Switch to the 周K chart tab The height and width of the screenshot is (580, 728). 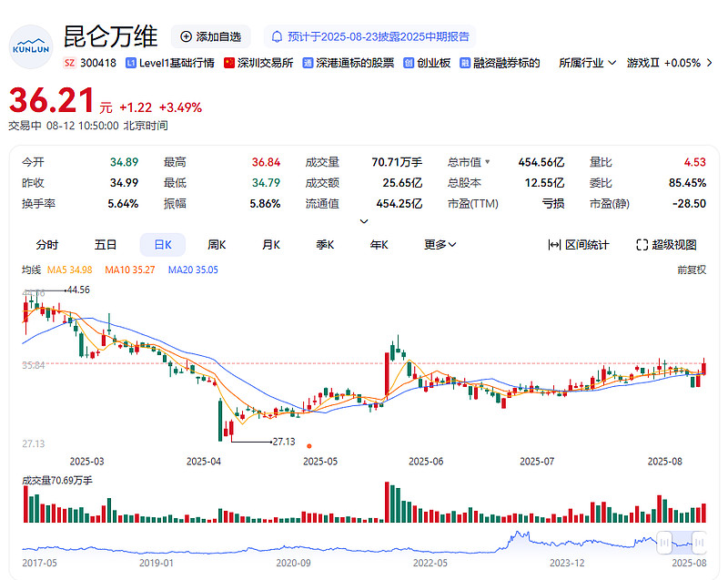pos(217,245)
